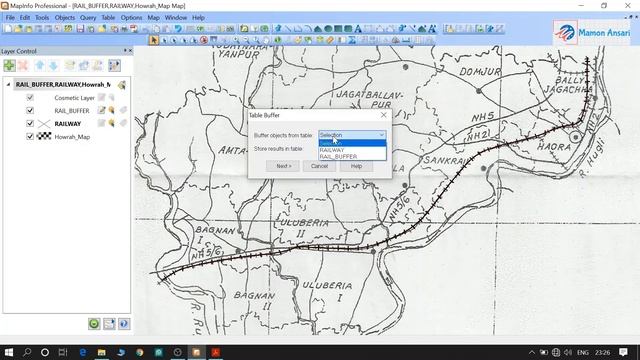
Task: Click the Save icon in main toolbar
Action: tap(80, 29)
